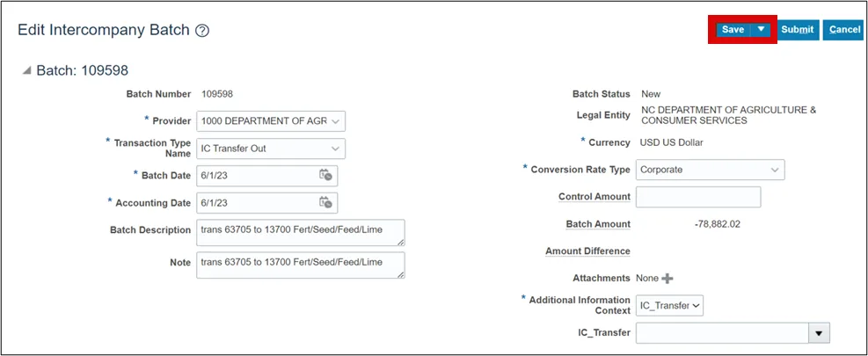868x356 pixels.
Task: Click the Accounting Date input field
Action: 257,202
